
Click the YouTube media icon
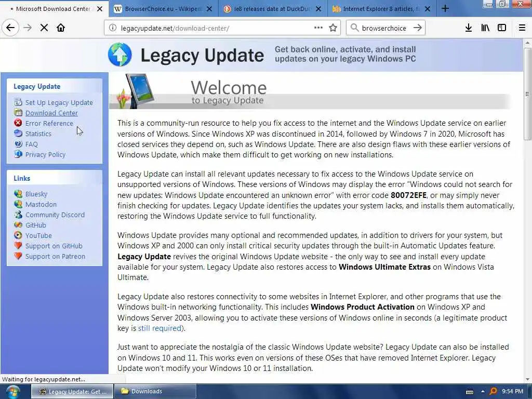18,235
